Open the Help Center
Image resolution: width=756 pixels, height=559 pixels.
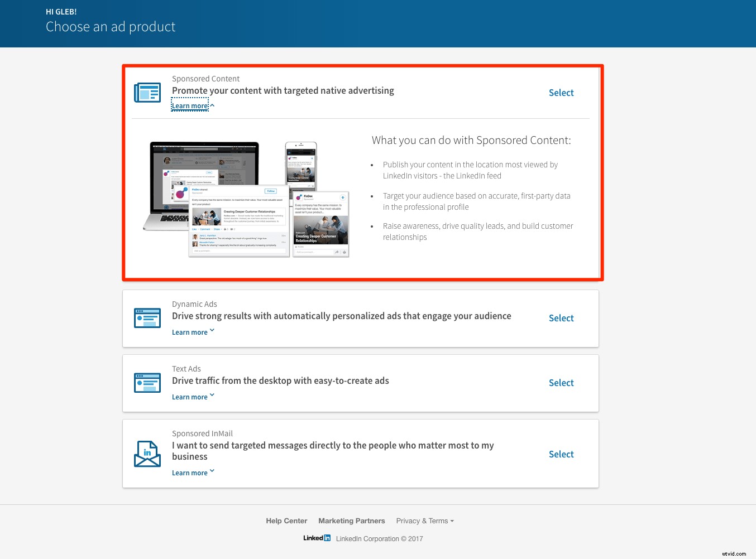click(x=286, y=521)
